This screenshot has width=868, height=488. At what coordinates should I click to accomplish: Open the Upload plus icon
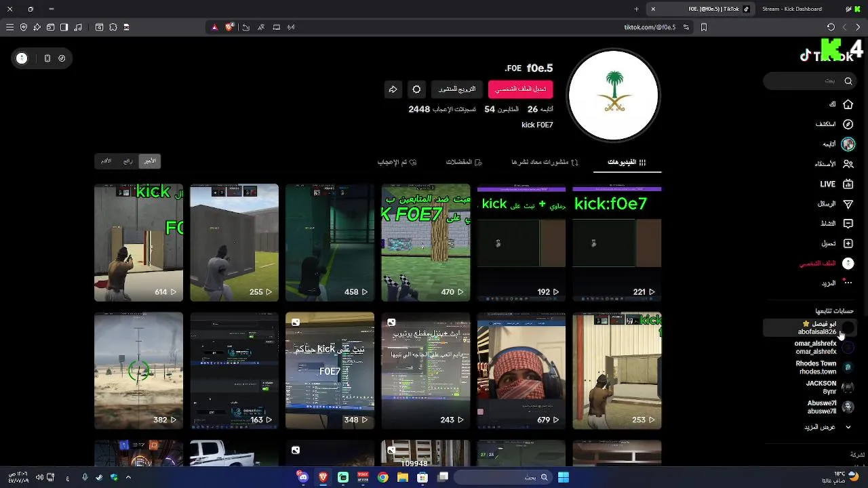click(x=848, y=243)
